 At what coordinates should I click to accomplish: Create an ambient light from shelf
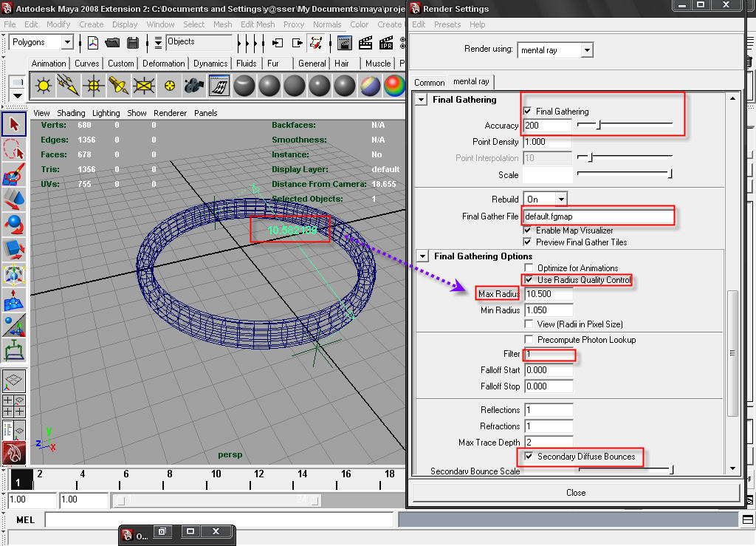tap(44, 86)
